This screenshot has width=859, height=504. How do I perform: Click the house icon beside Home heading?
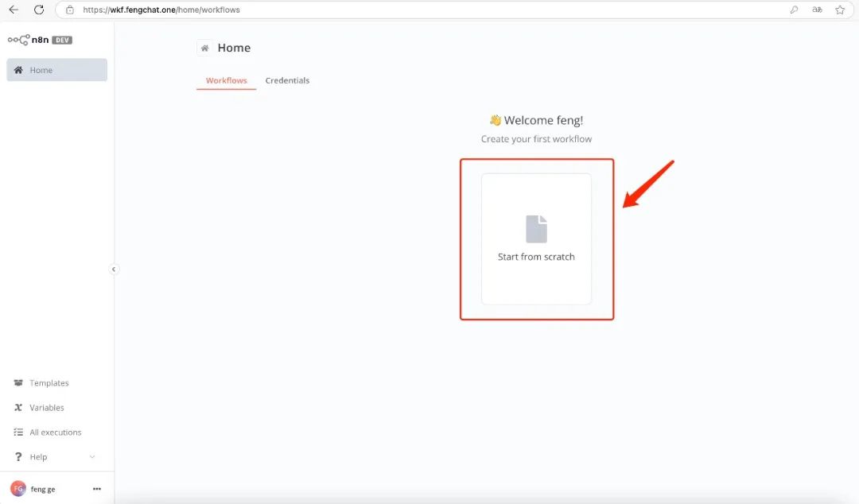tap(204, 48)
